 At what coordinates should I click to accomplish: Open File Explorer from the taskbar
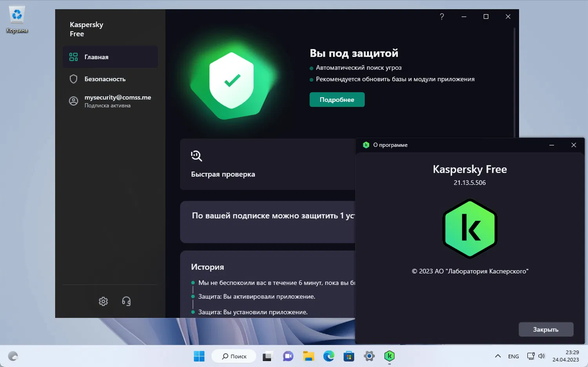[309, 356]
